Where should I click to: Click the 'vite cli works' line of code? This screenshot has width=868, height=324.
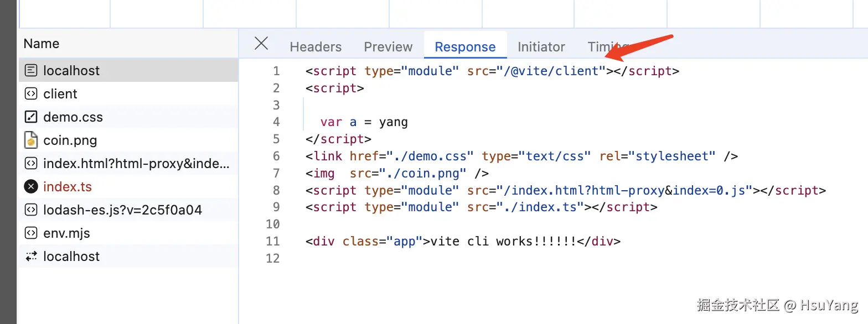(x=463, y=242)
